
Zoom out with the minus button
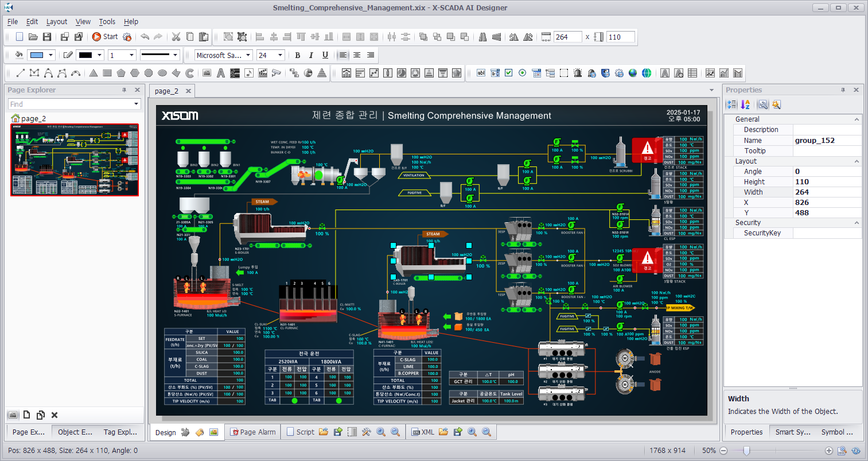click(723, 451)
